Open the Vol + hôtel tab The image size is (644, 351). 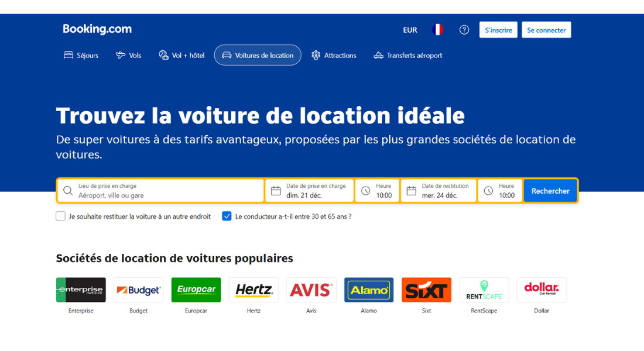181,56
